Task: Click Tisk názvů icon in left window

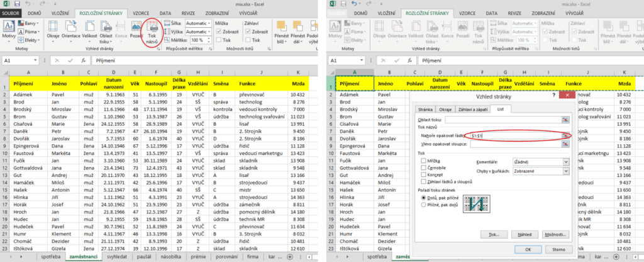Action: click(x=153, y=30)
